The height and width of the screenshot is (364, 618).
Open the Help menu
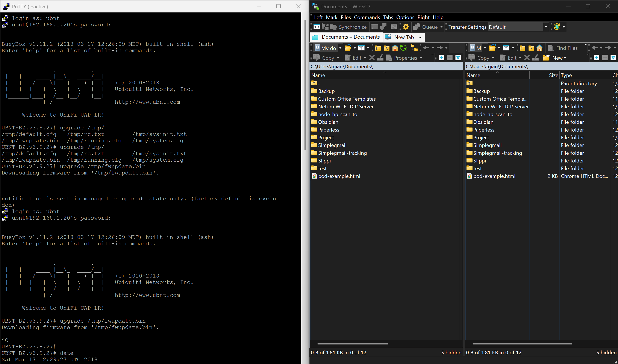(438, 17)
